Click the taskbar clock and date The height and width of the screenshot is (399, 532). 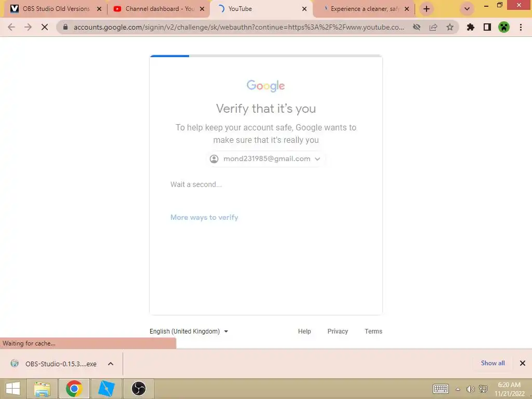pos(509,389)
